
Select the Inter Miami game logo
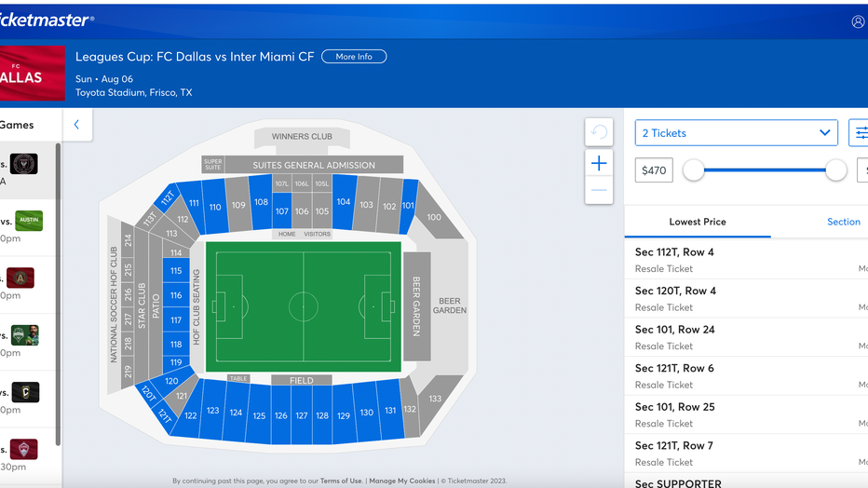coord(24,164)
